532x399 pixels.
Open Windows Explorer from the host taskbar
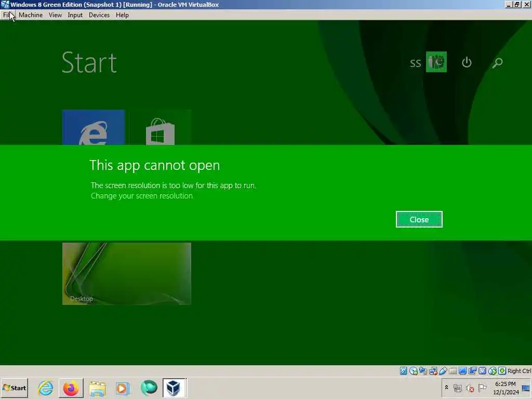click(x=97, y=388)
